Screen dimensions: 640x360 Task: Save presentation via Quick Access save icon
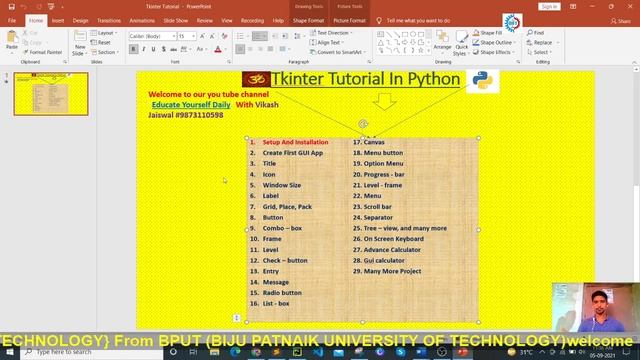11,7
